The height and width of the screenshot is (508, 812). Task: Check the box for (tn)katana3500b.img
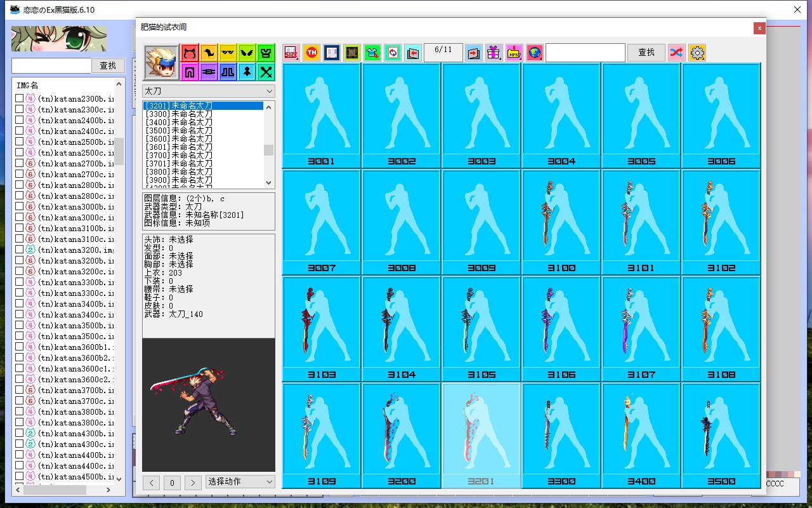point(19,325)
